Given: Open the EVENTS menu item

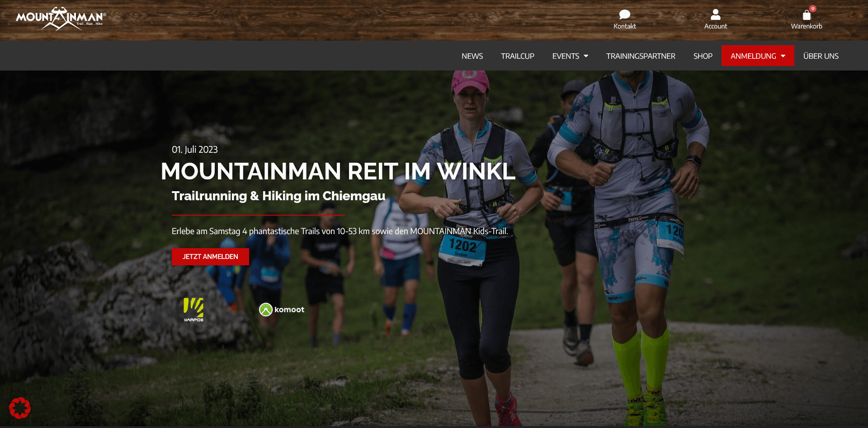Looking at the screenshot, I should (x=566, y=56).
